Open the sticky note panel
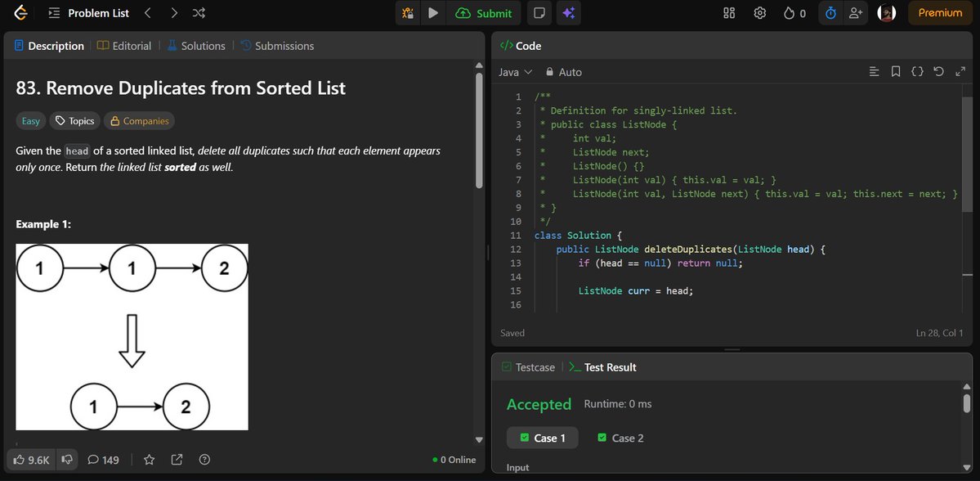The image size is (980, 481). tap(538, 12)
